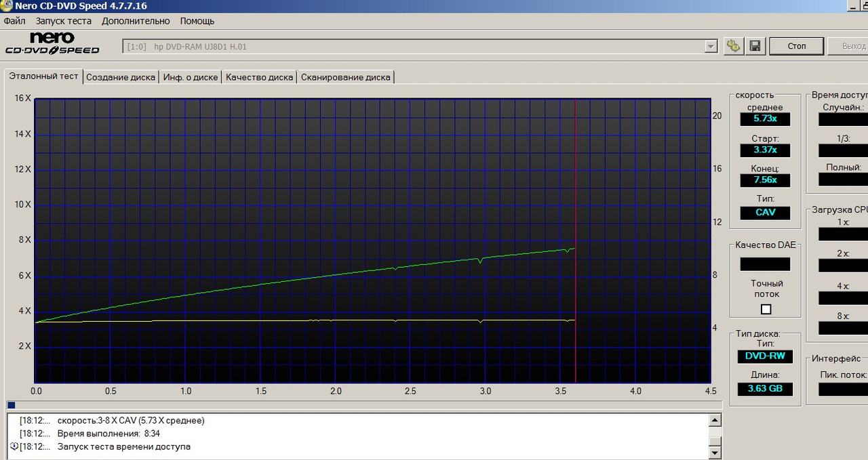Click the red position marker on the graph

575,241
